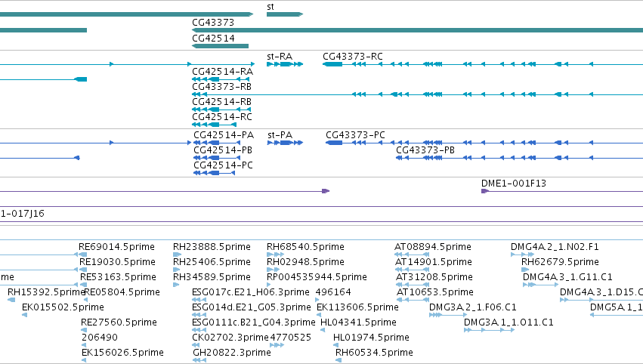Select the CG42514-RA transcript label

223,72
